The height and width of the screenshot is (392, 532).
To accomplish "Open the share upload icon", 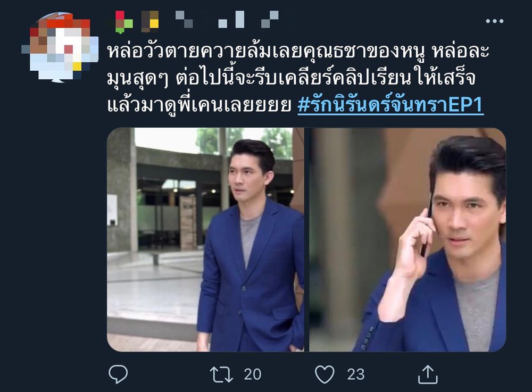I will (x=428, y=374).
